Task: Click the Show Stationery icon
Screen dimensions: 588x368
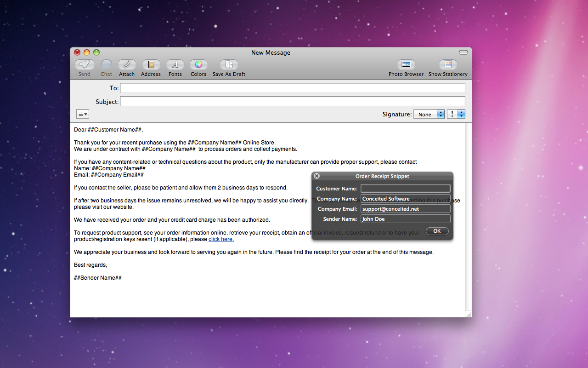Action: (x=448, y=65)
